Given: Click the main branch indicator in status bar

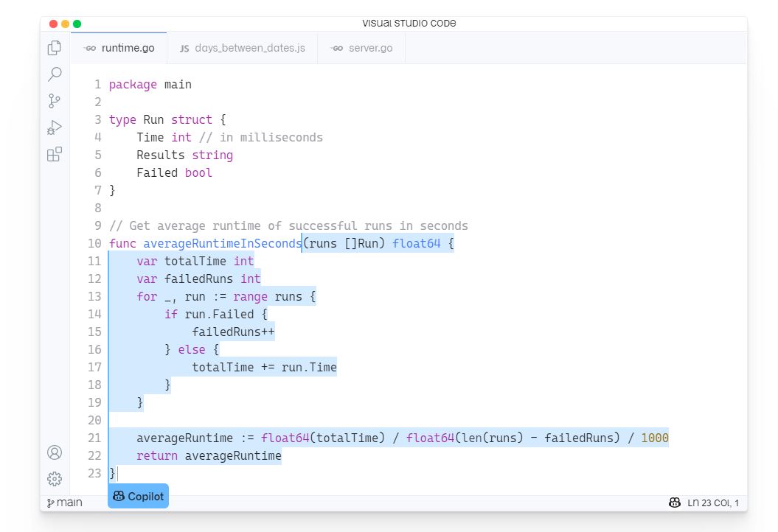Looking at the screenshot, I should tap(65, 503).
